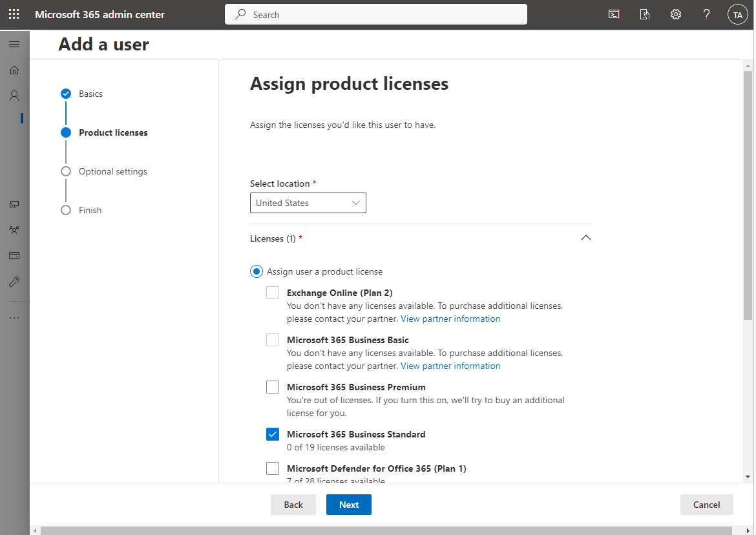Select the Assign user a product license option
Viewport: 756px width, 535px height.
(x=257, y=271)
